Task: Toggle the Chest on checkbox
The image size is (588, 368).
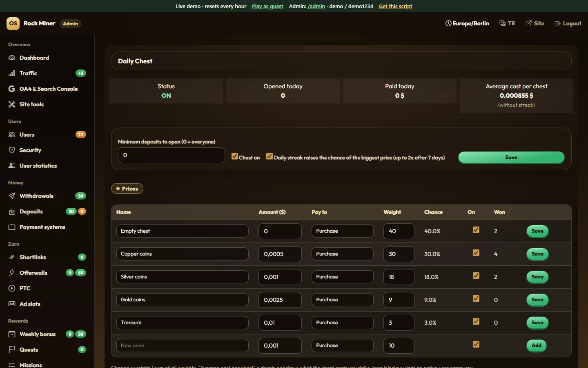Action: (x=235, y=156)
